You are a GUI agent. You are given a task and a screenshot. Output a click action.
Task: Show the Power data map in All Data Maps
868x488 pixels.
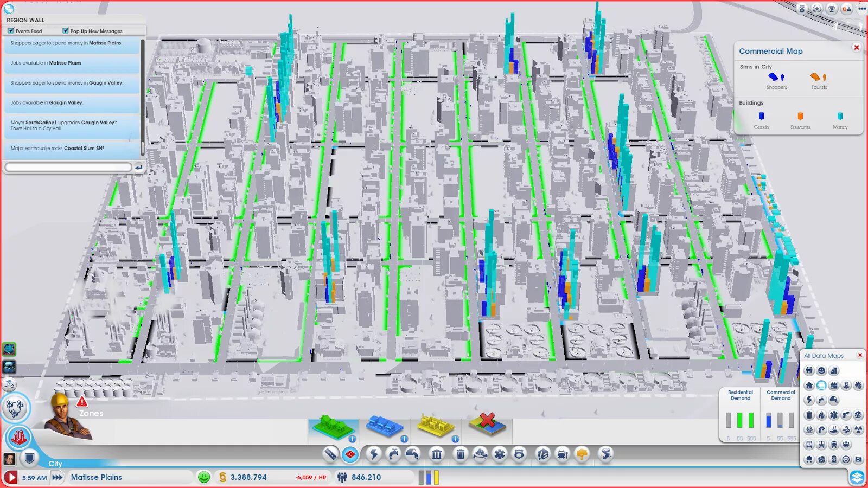tap(809, 400)
